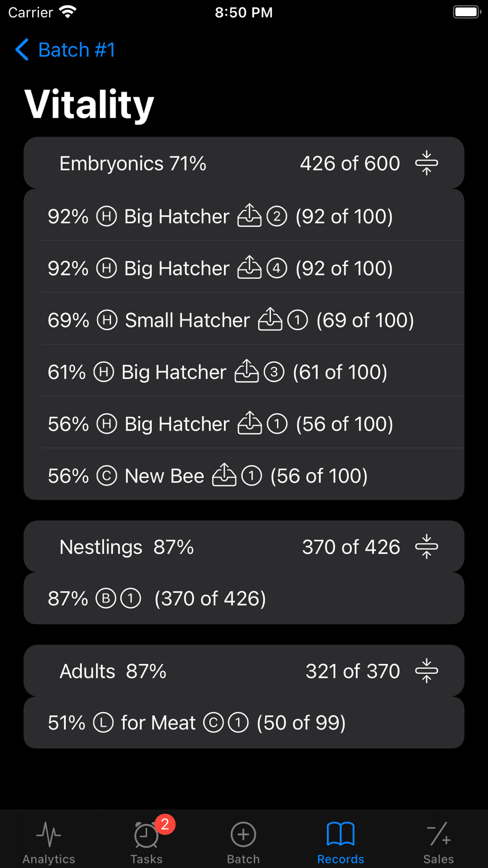Tap tray icon on New Bee row
This screenshot has height=868, width=488.
(224, 475)
